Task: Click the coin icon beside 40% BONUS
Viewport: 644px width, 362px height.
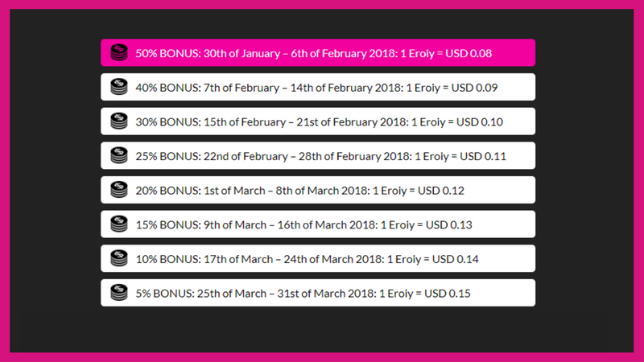Action: click(x=119, y=87)
